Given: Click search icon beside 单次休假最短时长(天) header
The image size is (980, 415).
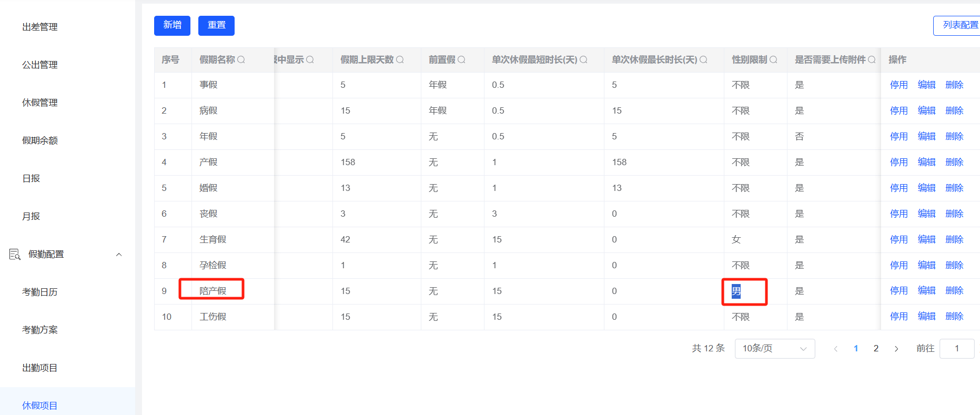Looking at the screenshot, I should tap(583, 60).
